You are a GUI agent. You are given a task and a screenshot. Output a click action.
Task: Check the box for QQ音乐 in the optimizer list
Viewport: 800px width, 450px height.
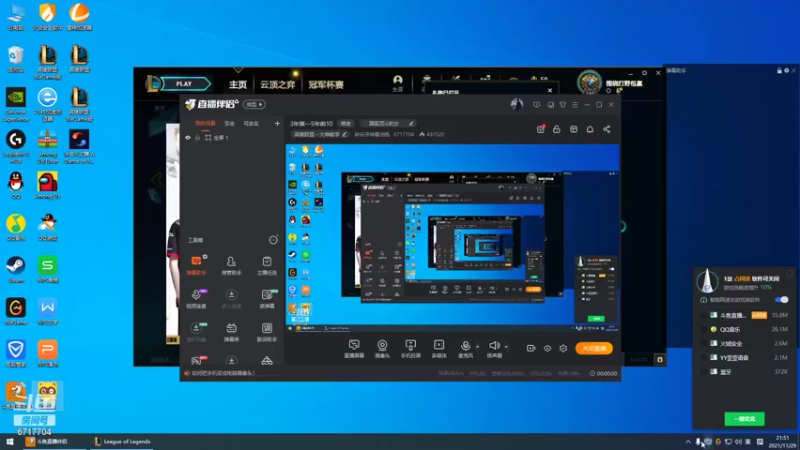[704, 330]
